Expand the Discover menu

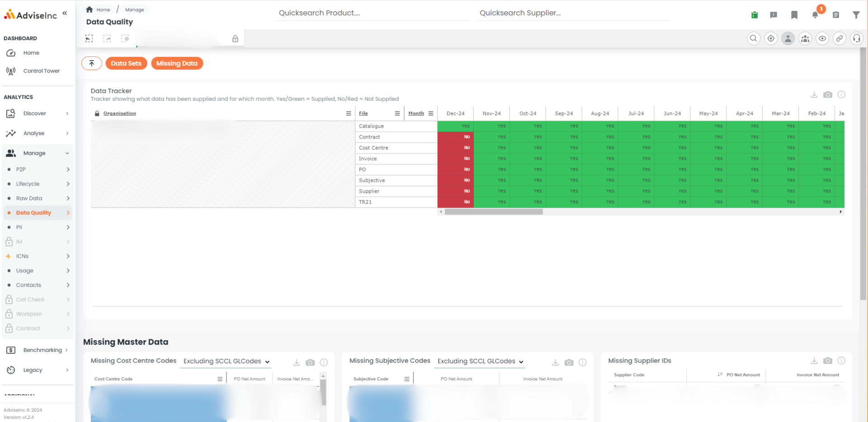pos(37,114)
